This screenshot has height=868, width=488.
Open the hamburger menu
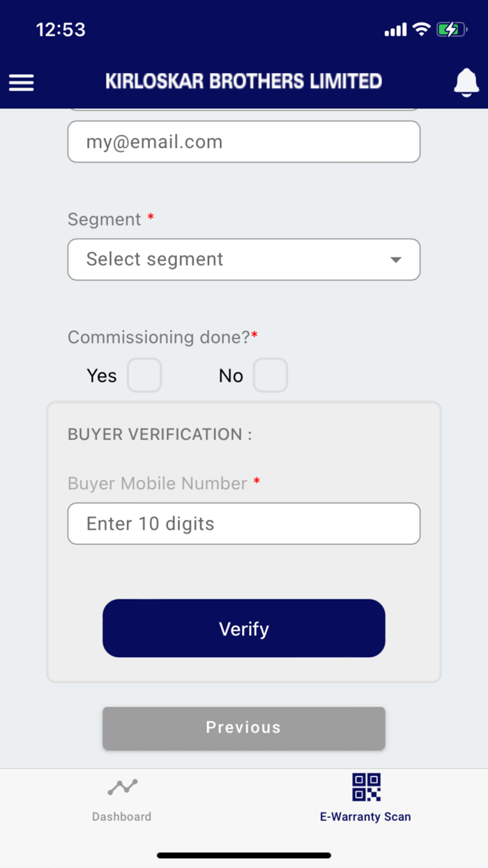click(21, 82)
